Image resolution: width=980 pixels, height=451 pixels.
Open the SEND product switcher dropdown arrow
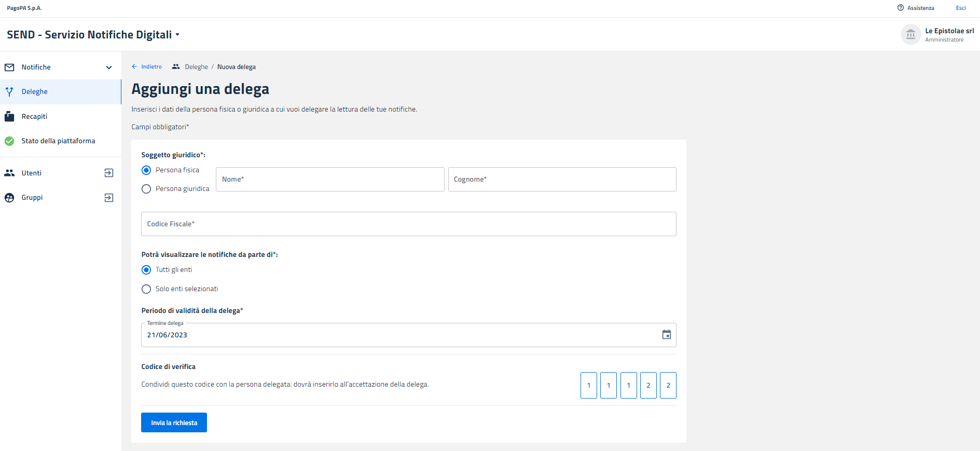click(177, 35)
